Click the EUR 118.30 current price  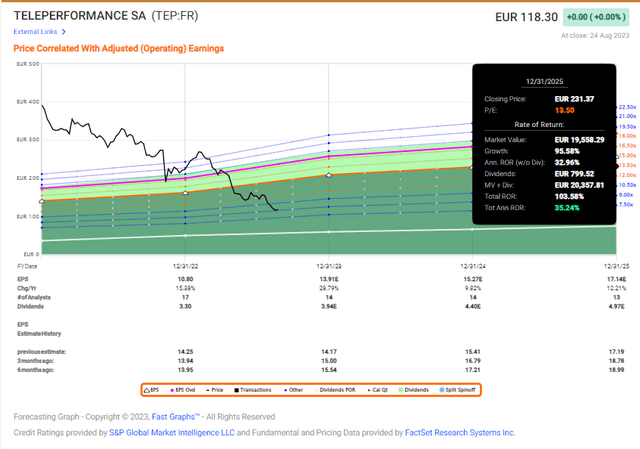(x=527, y=17)
